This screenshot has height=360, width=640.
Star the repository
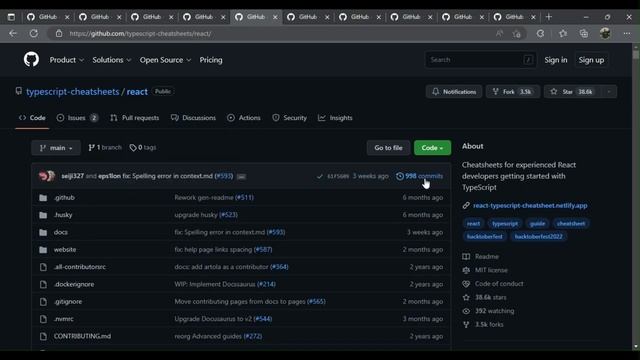tap(572, 91)
